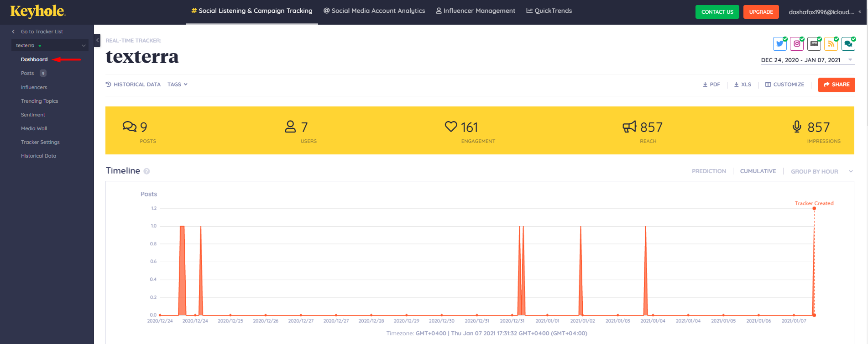Click the Impressions microphone icon
Image resolution: width=868 pixels, height=344 pixels.
(797, 127)
